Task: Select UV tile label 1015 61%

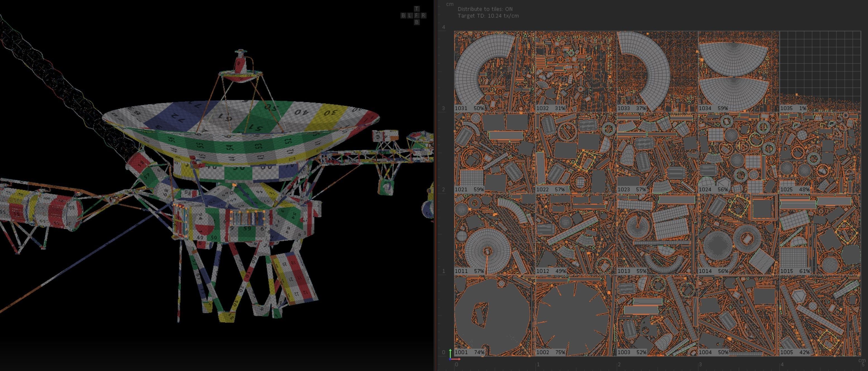Action: (795, 271)
